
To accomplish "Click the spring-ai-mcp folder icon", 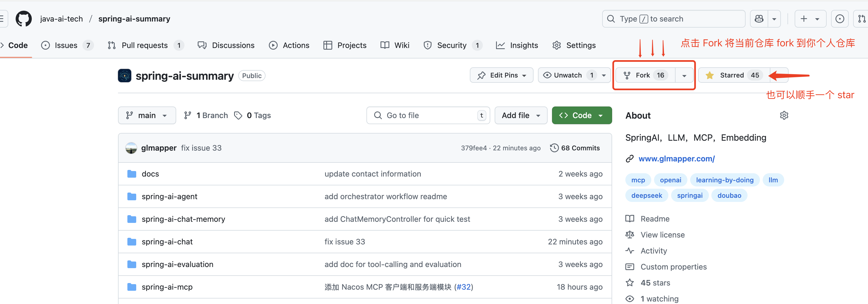I will point(132,287).
